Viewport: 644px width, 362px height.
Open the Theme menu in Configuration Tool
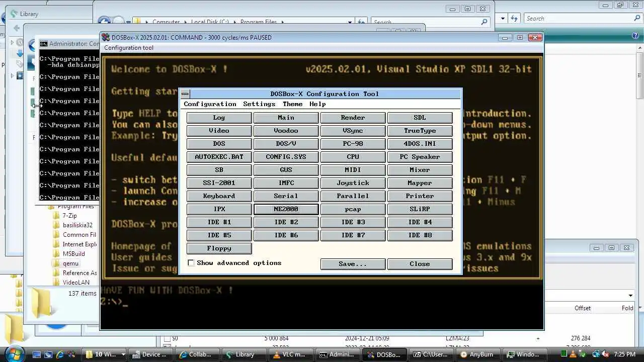(292, 104)
